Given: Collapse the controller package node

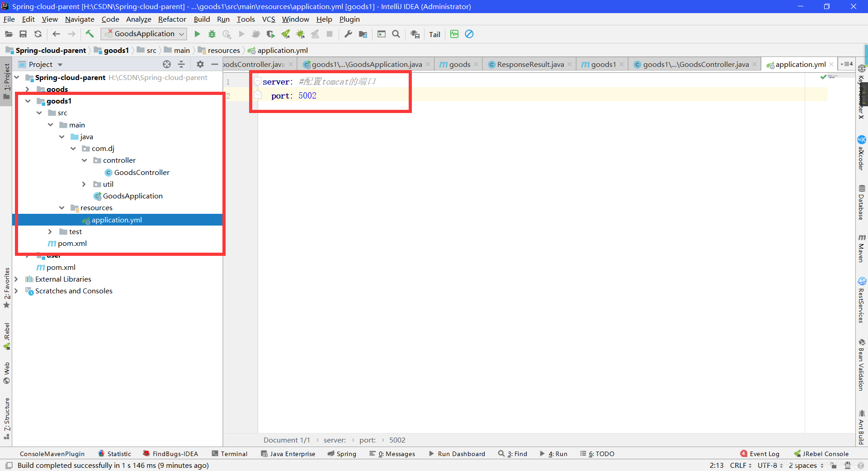Looking at the screenshot, I should pyautogui.click(x=85, y=160).
